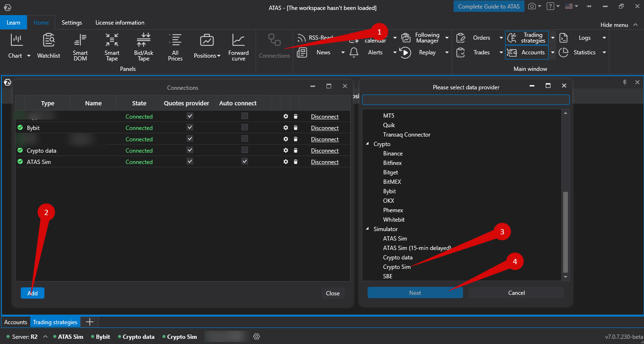Click the Add connection button
The height and width of the screenshot is (344, 644).
tap(33, 293)
